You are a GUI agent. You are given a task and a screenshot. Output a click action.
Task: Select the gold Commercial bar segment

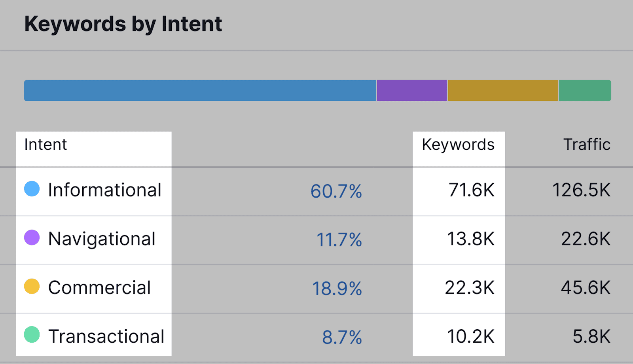pos(502,91)
